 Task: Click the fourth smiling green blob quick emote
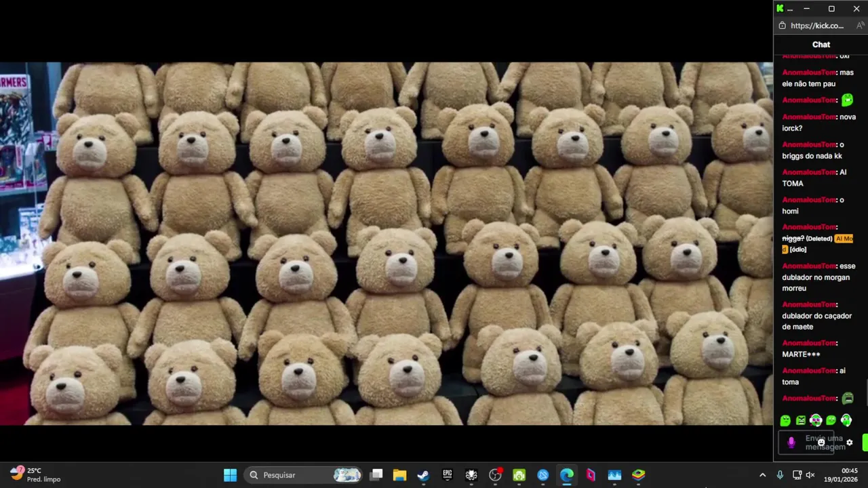[831, 421]
